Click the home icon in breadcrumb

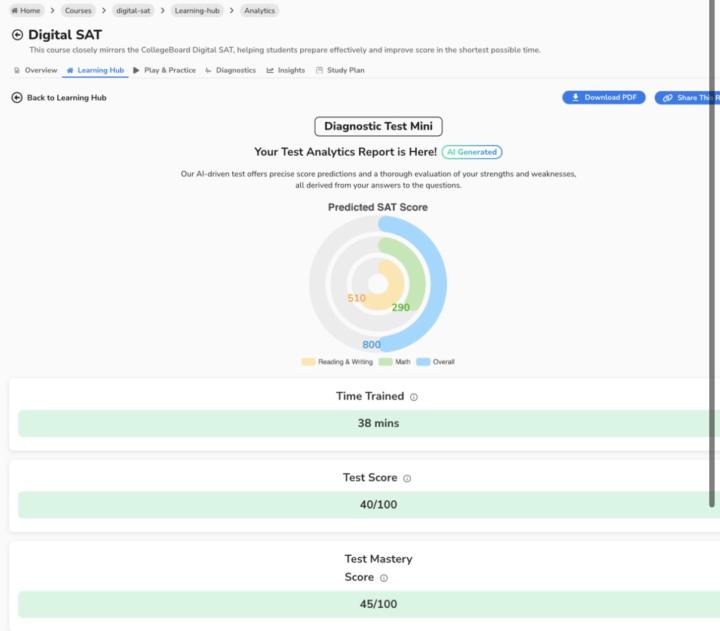15,11
